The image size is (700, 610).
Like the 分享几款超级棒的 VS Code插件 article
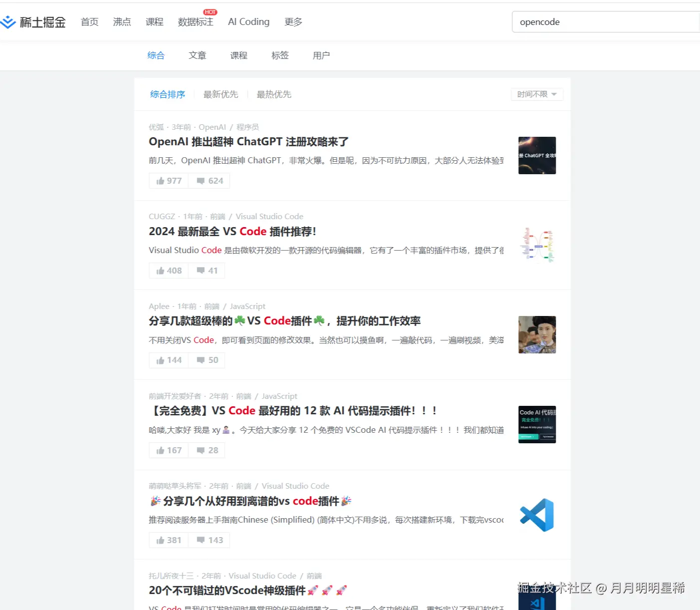(169, 360)
